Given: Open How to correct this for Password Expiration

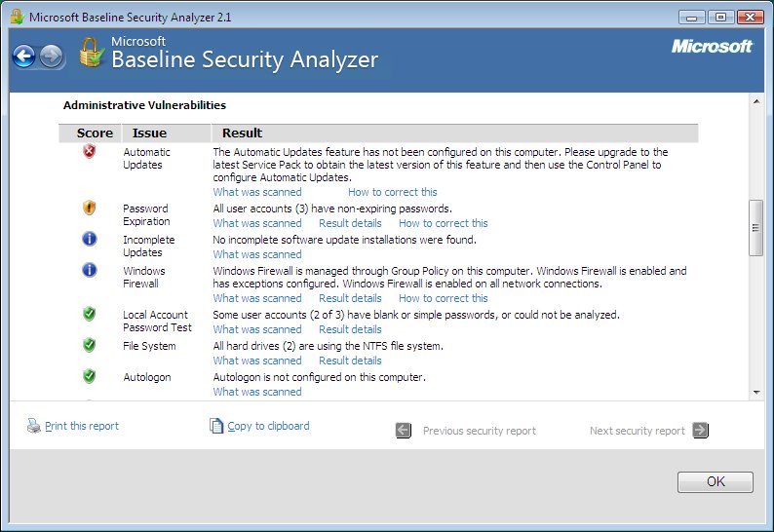Looking at the screenshot, I should [x=443, y=223].
